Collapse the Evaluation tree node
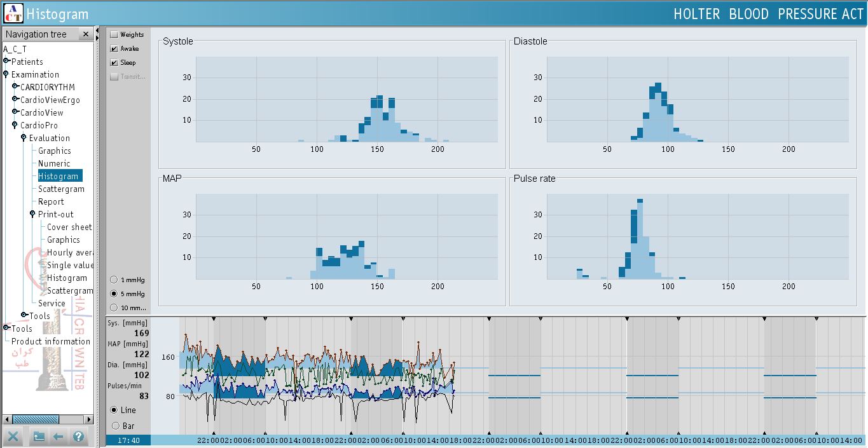Viewport: 868px width, 448px height. click(x=24, y=138)
